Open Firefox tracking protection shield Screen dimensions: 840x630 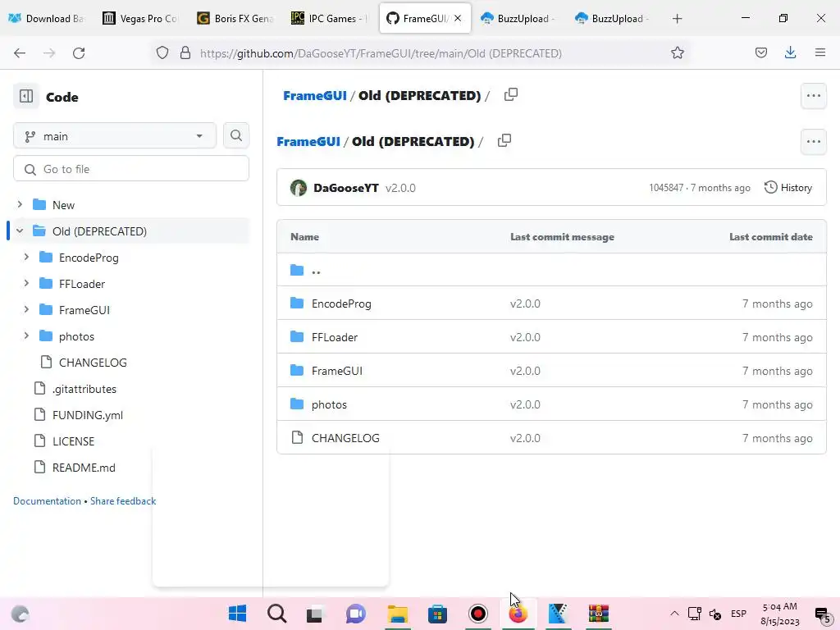pos(162,53)
